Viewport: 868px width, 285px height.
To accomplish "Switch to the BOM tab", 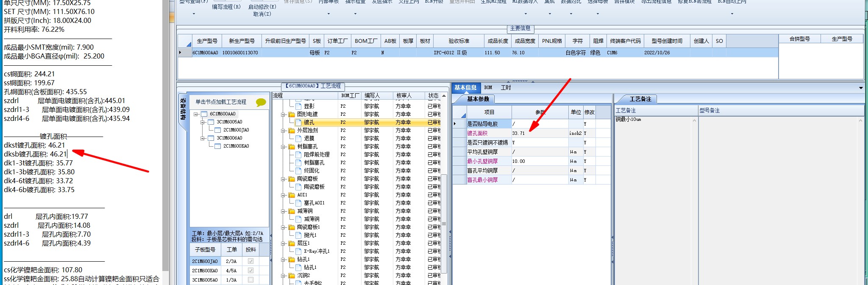I will point(488,87).
